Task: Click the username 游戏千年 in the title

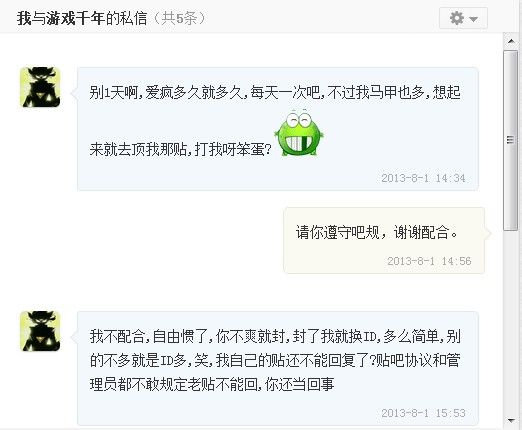Action: (75, 18)
